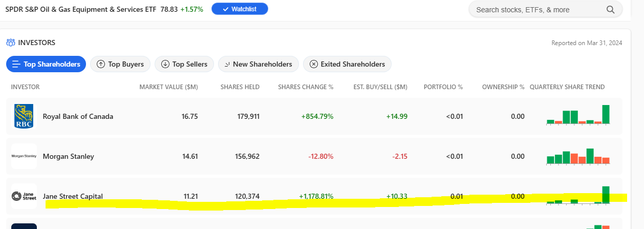Click Quarterly Share Trend column header
644x229 pixels.
[x=567, y=87]
